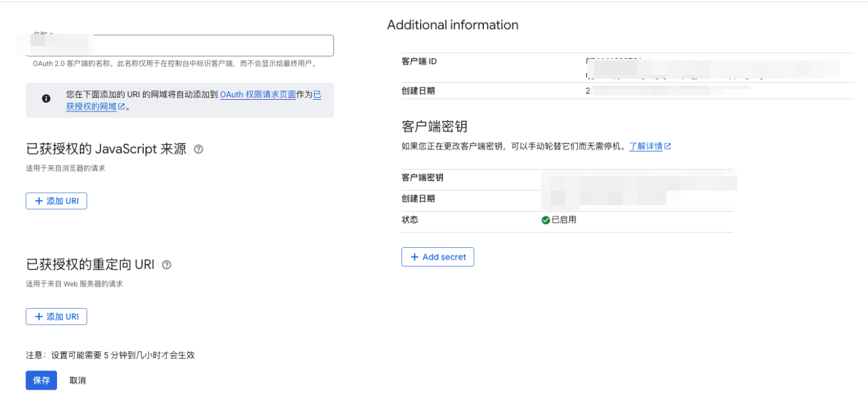Click the Add secret button
The height and width of the screenshot is (409, 868).
[438, 257]
